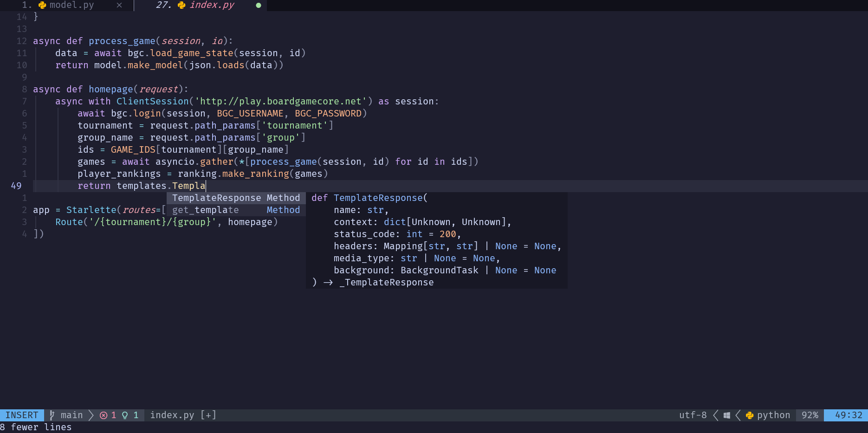This screenshot has width=868, height=433.
Task: Click the utf-8 encoding label
Action: [x=693, y=415]
